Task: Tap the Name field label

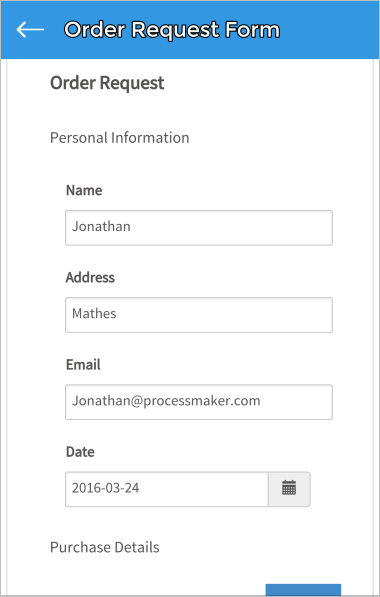Action: tap(84, 190)
